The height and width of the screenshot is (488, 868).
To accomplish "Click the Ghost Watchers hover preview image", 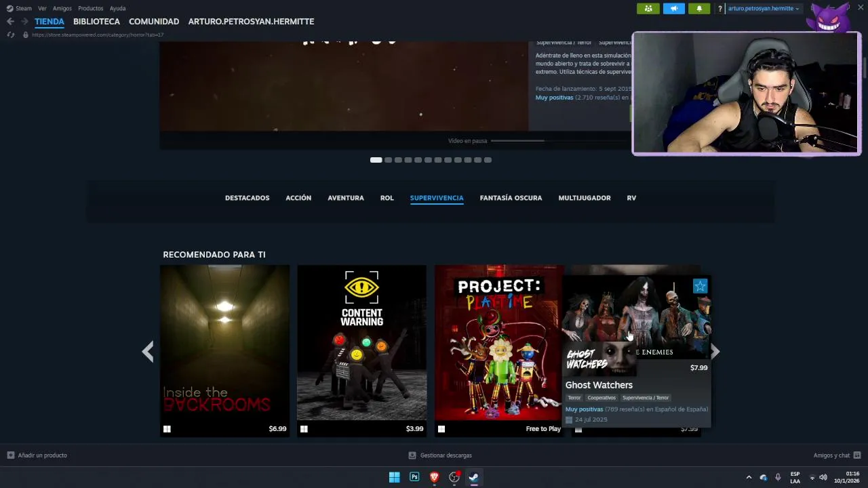I will coord(636,317).
